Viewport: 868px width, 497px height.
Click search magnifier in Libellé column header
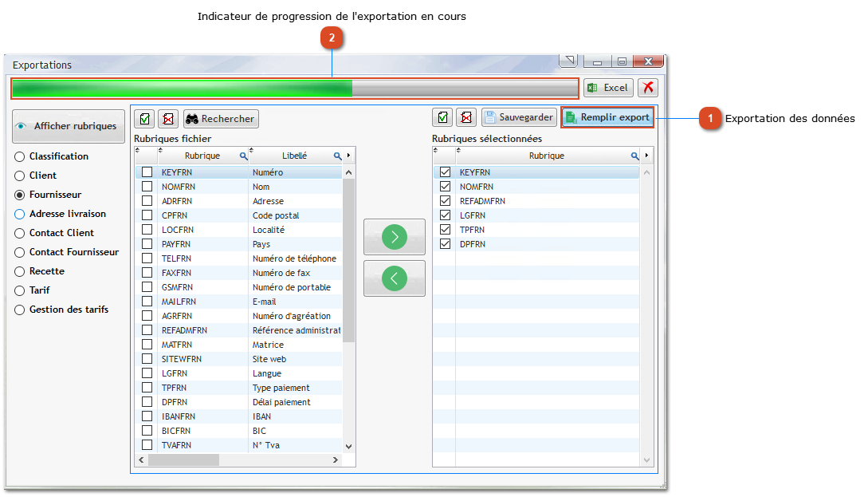point(337,156)
